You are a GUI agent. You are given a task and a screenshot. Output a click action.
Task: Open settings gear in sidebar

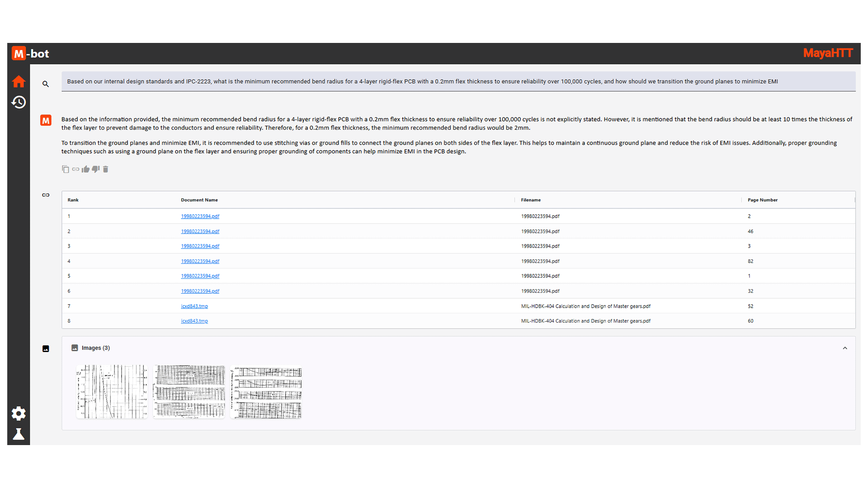(x=19, y=413)
